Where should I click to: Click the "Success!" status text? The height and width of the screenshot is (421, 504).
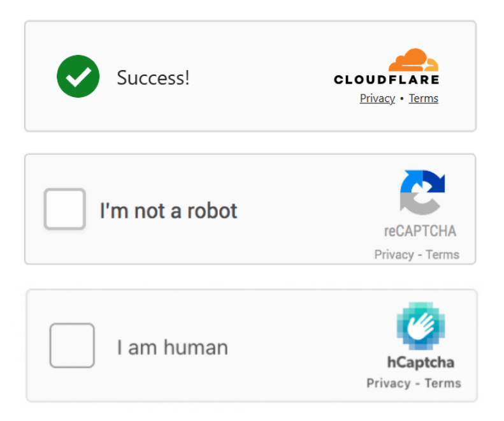pos(153,78)
